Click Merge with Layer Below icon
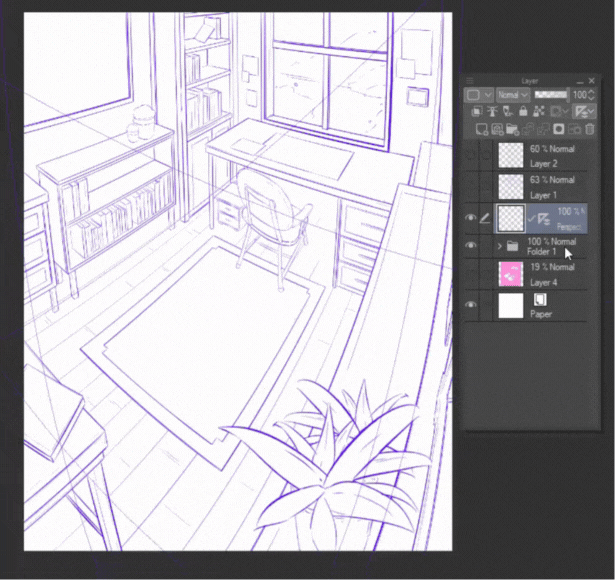Screen dimensions: 615x580 543,129
